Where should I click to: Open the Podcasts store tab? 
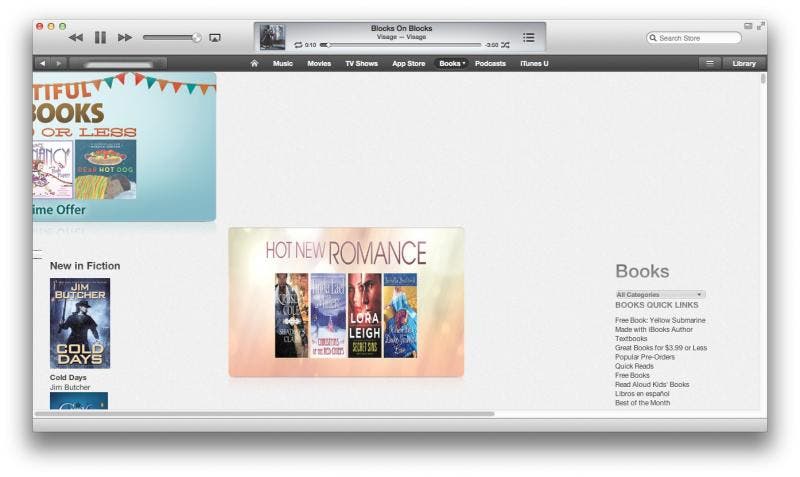coord(490,64)
